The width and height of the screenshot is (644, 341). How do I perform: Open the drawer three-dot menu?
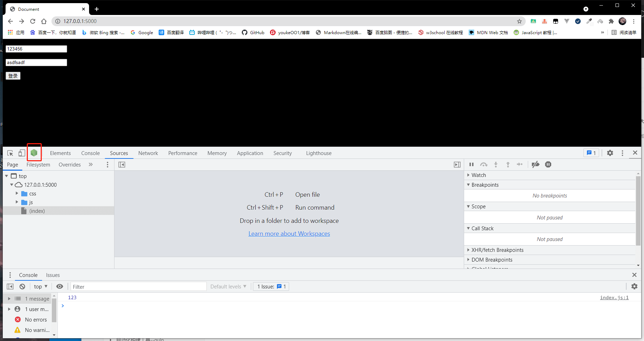point(10,275)
